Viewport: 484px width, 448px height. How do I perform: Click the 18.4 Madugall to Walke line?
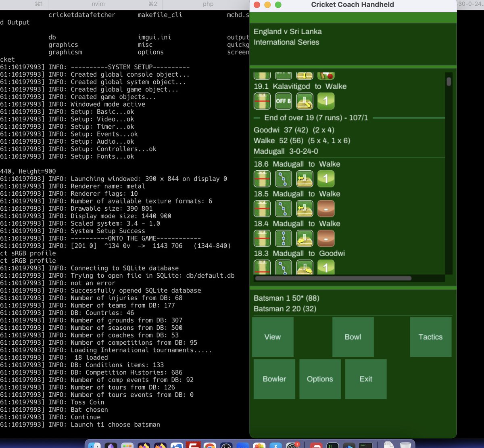tap(297, 224)
